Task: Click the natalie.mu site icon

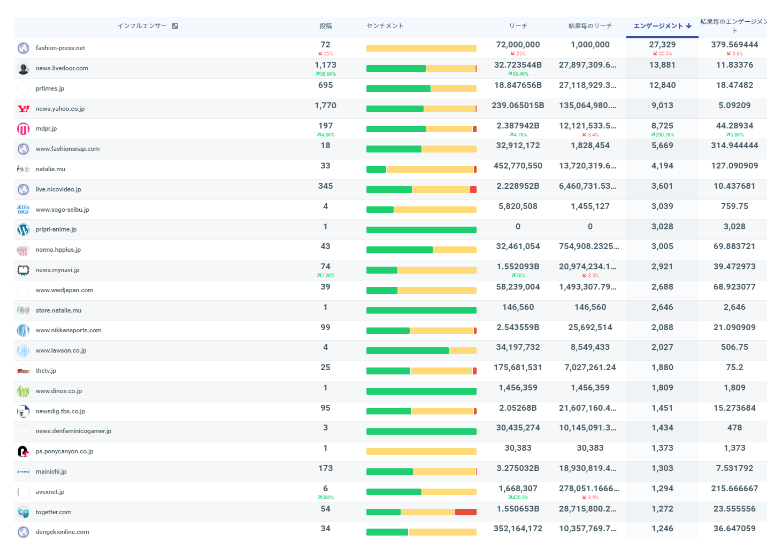Action: pyautogui.click(x=23, y=169)
